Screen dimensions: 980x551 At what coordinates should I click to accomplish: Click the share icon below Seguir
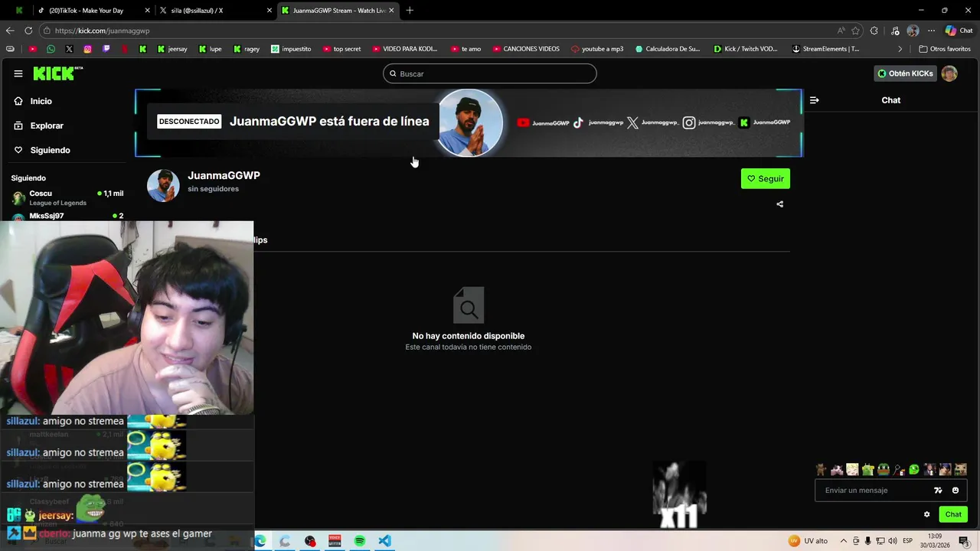[x=779, y=204]
